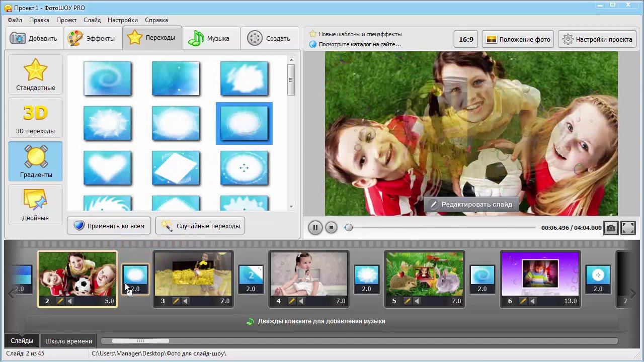Take a snapshot with the camera icon
The image size is (644, 362).
point(611,228)
